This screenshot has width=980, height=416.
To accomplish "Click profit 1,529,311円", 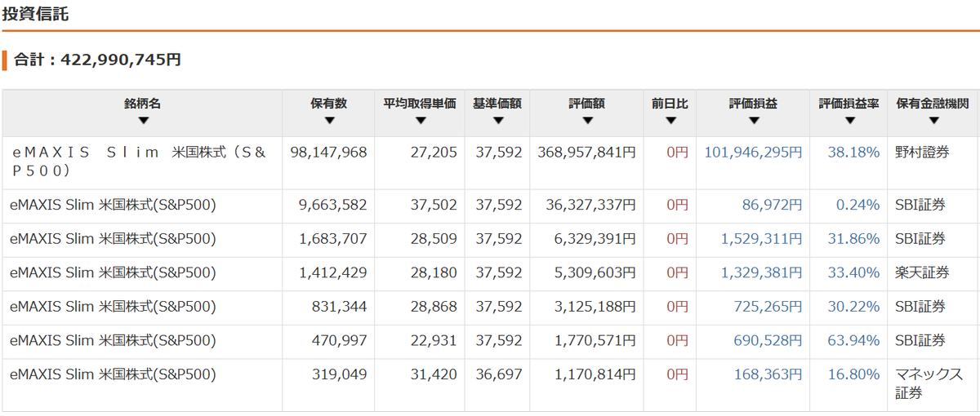I will point(762,239).
